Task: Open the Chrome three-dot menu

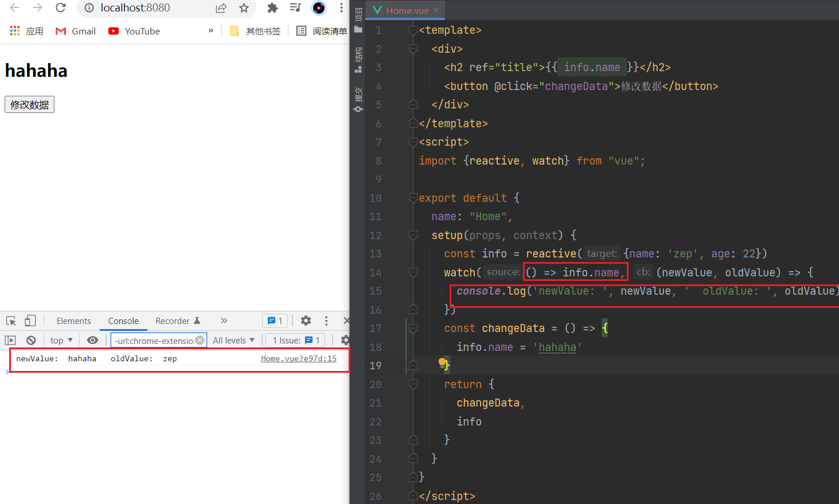Action: 341,8
